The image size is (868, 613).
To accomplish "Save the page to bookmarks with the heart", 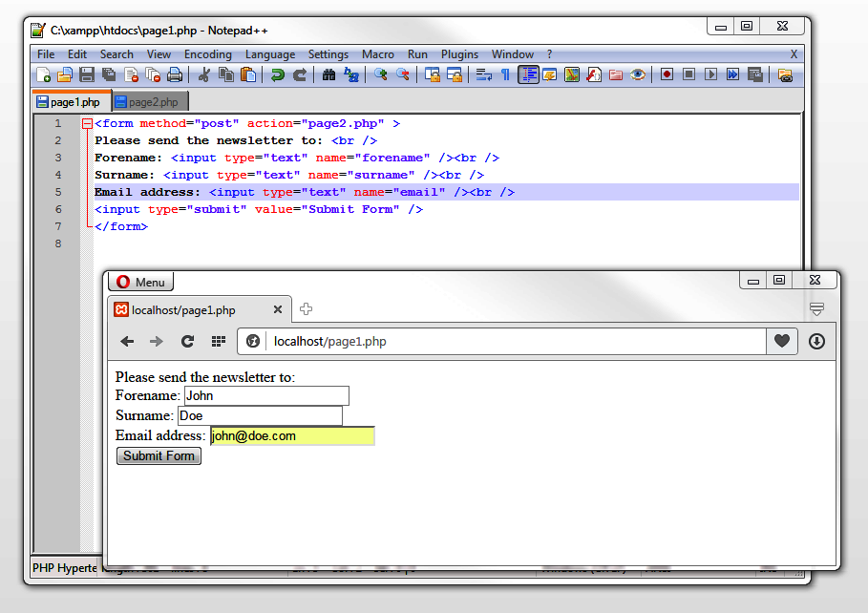I will (781, 341).
